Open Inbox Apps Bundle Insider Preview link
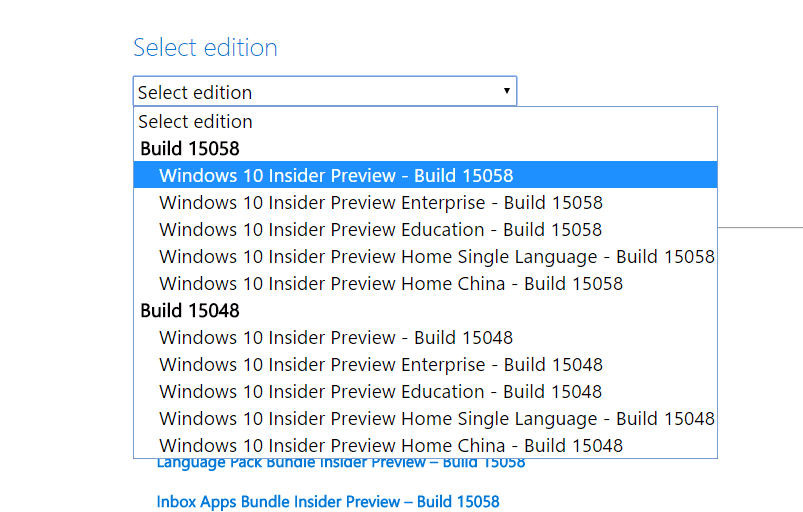Image resolution: width=803 pixels, height=512 pixels. click(x=328, y=501)
